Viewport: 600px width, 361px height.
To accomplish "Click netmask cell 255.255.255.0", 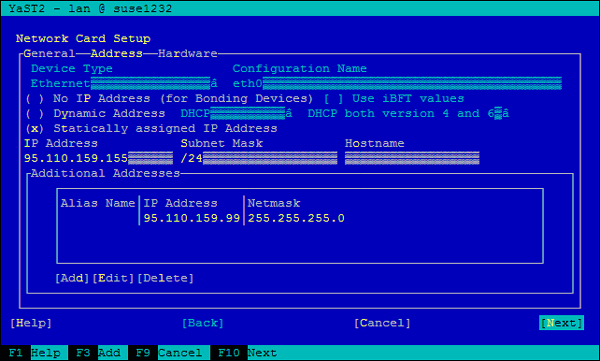I will click(296, 218).
